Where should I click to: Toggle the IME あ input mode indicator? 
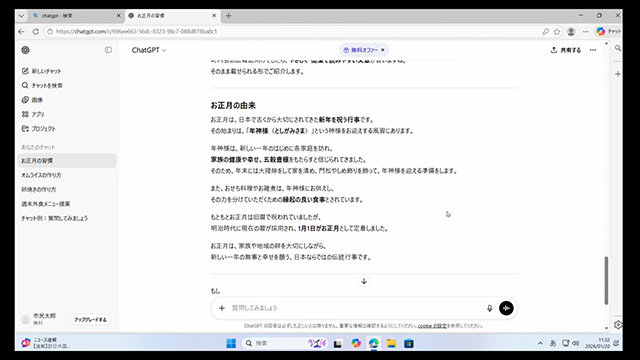tap(553, 343)
